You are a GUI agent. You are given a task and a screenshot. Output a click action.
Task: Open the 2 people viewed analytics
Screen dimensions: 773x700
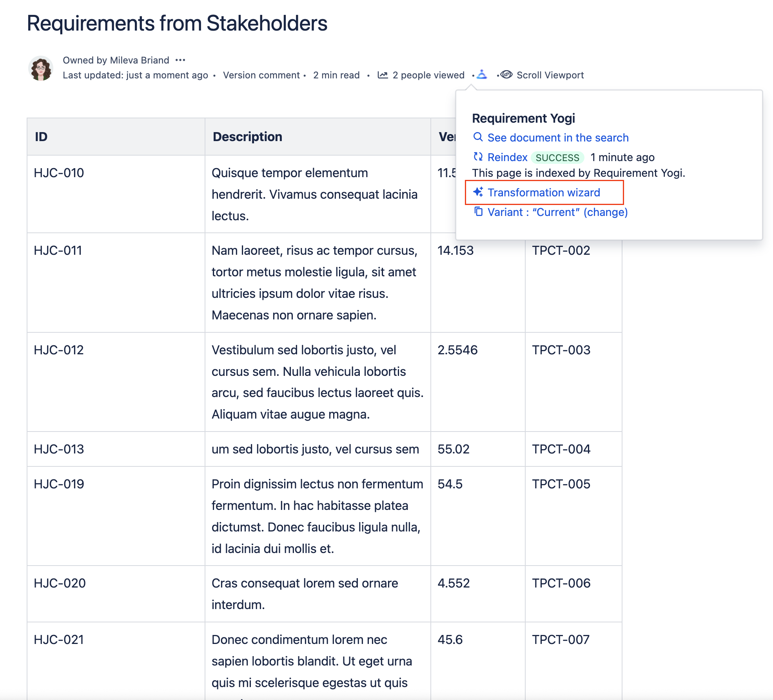pyautogui.click(x=428, y=75)
